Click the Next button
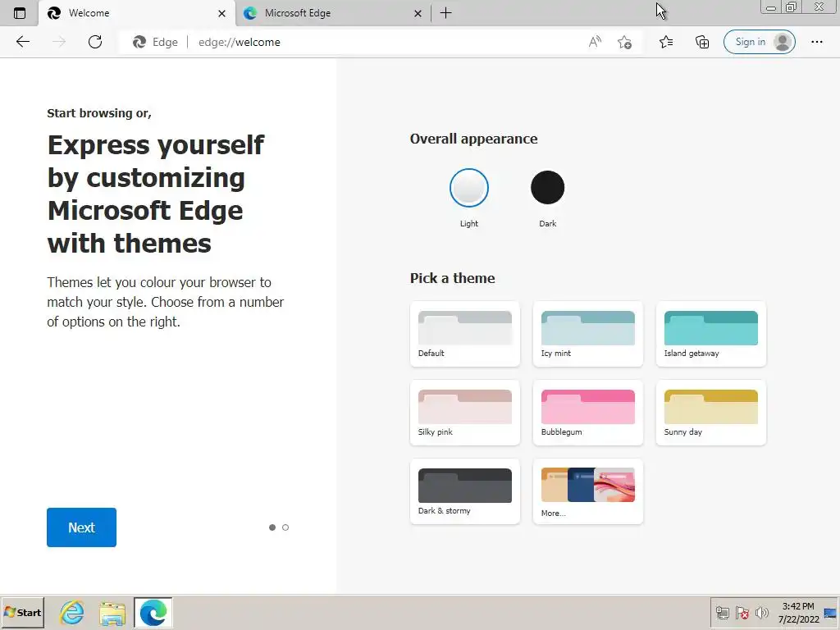 81,527
